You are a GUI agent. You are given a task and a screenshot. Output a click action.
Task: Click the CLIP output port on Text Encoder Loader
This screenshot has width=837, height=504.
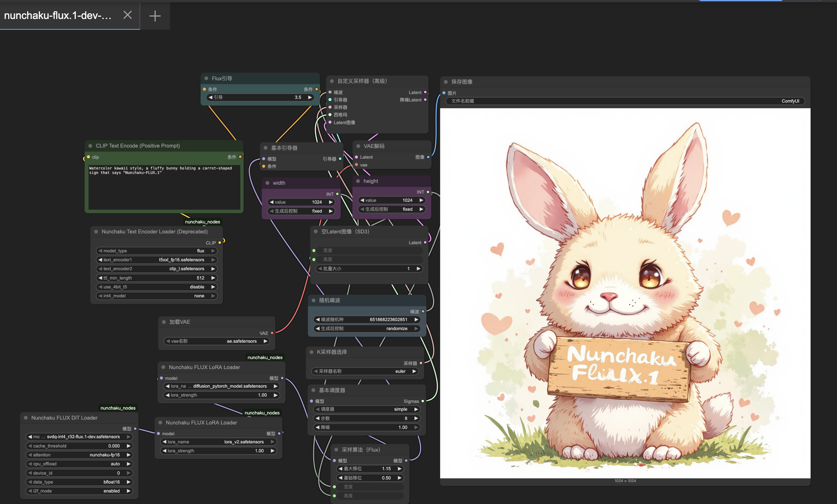[x=219, y=243]
